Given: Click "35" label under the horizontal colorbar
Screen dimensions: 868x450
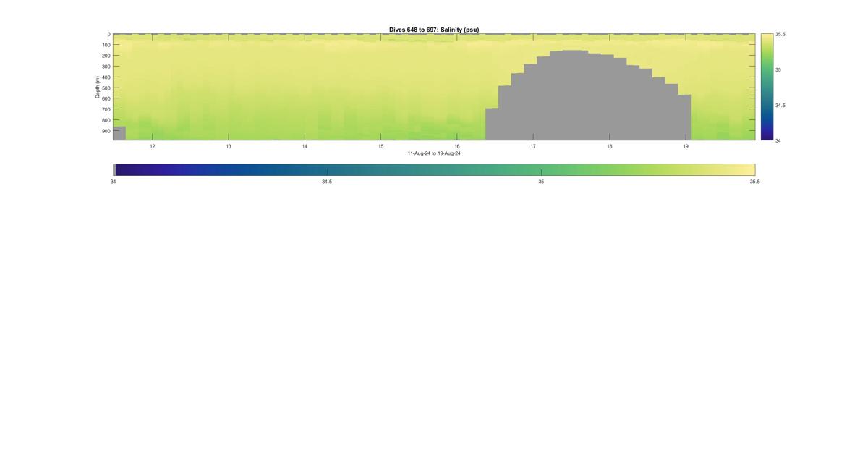Looking at the screenshot, I should tap(541, 182).
